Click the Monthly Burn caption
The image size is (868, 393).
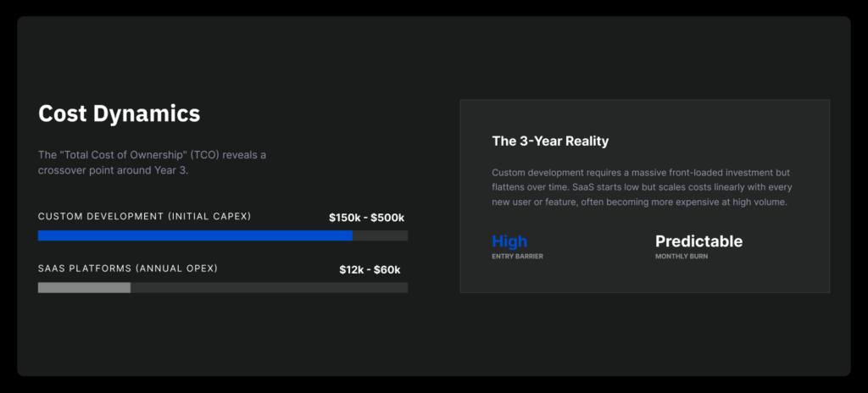pyautogui.click(x=682, y=256)
